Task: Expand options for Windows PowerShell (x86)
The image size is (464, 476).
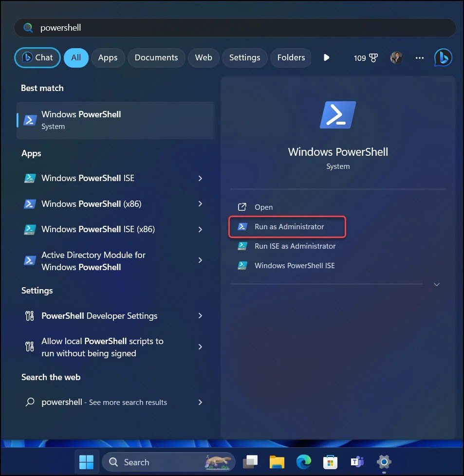Action: point(200,204)
